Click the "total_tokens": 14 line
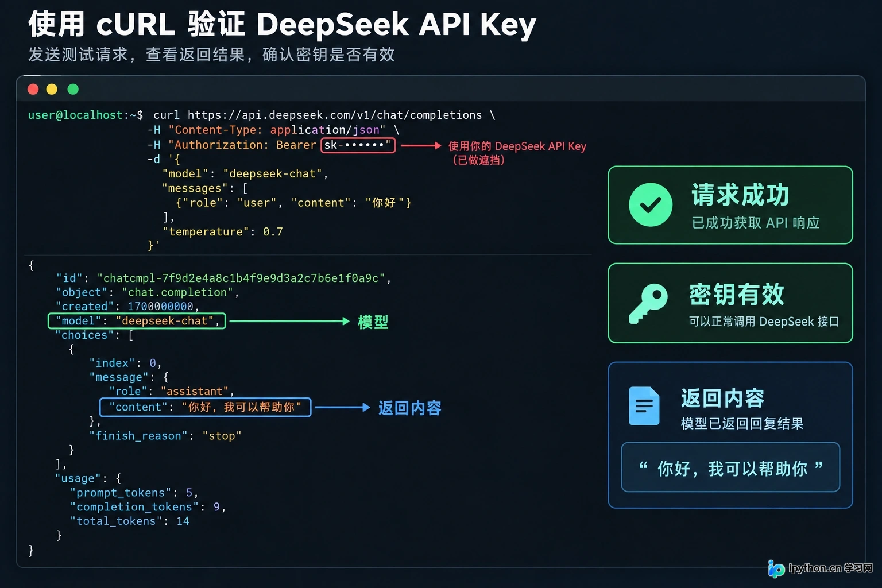 pyautogui.click(x=130, y=521)
